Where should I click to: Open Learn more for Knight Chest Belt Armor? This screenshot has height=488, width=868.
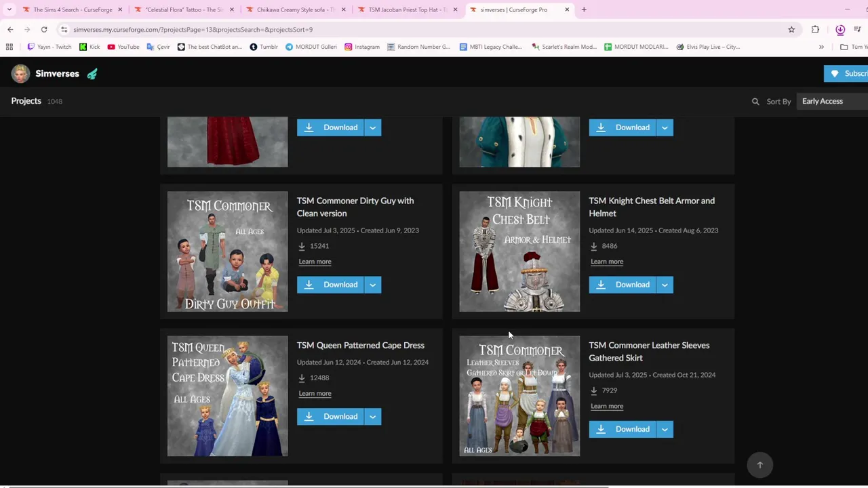(607, 262)
